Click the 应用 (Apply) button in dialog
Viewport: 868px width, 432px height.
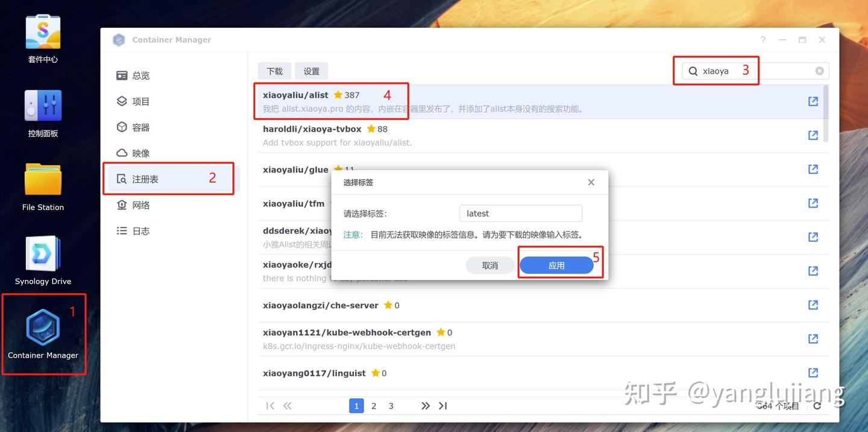click(557, 265)
